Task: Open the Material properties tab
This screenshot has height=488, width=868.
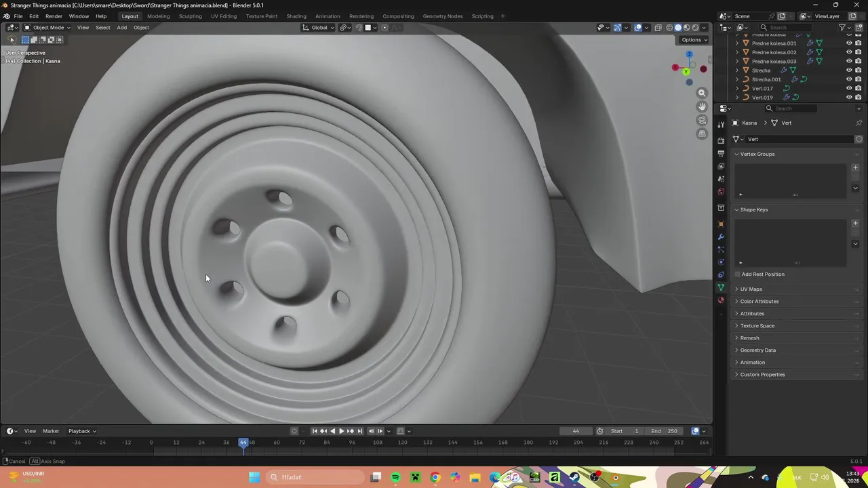Action: [x=721, y=300]
